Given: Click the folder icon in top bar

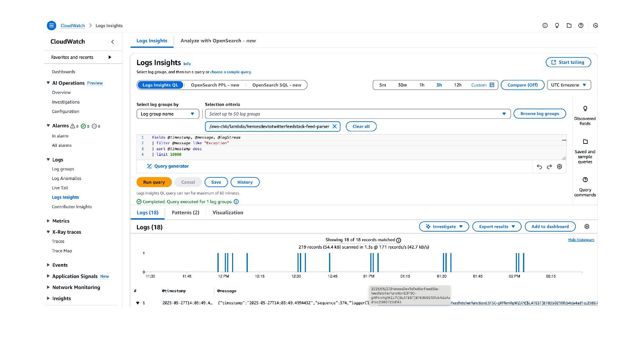Looking at the screenshot, I should tap(569, 25).
